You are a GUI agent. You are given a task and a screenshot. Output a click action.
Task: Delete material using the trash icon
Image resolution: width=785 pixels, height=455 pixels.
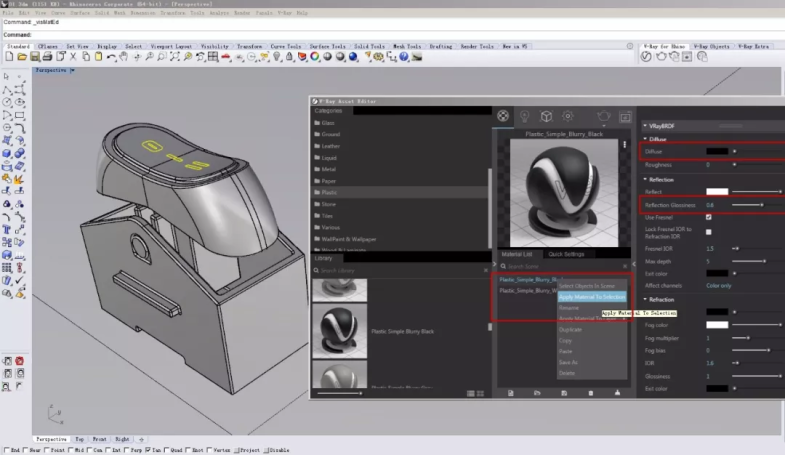click(x=590, y=393)
